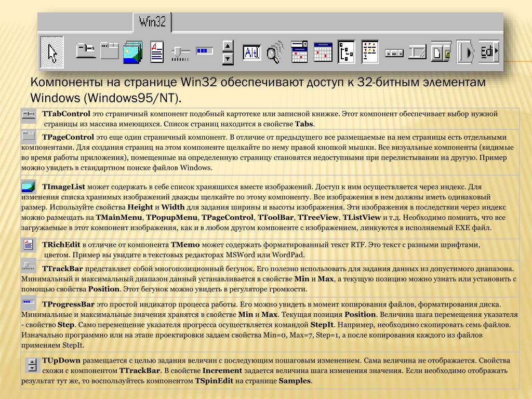Click the bold word 'Width'

click(172, 207)
